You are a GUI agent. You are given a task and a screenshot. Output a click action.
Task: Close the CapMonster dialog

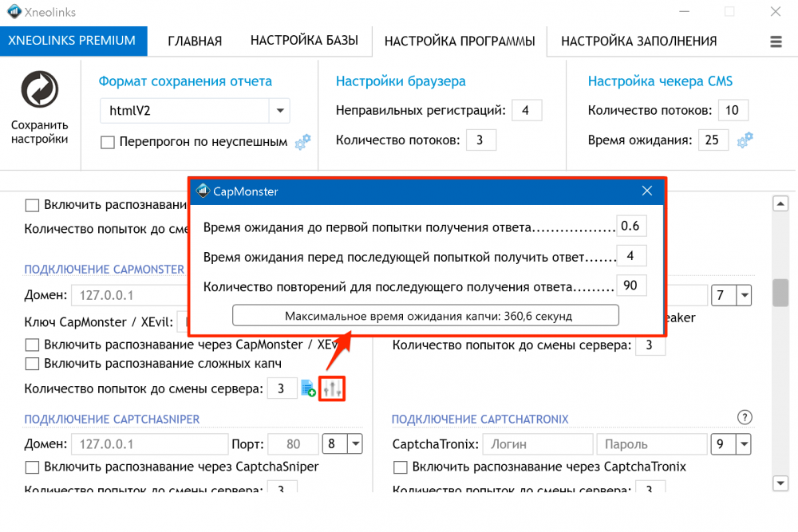tap(647, 191)
